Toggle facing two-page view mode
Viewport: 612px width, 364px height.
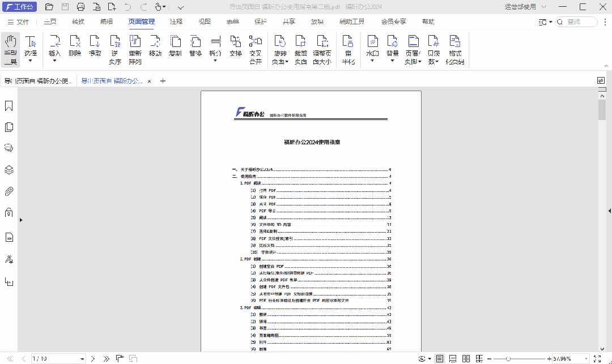466,359
